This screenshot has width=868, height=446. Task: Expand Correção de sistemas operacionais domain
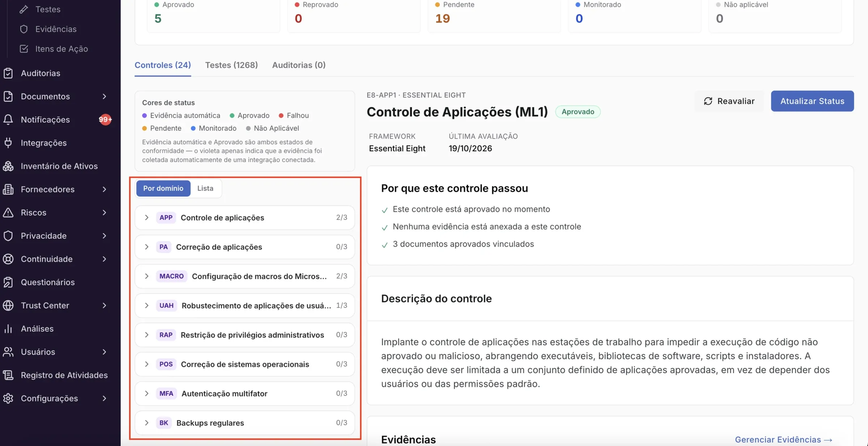tap(244, 364)
